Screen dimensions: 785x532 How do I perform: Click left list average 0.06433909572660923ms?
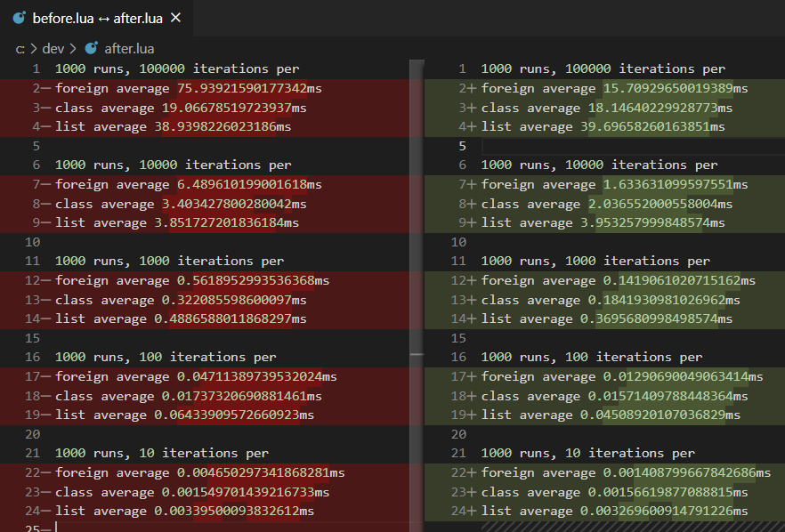coord(184,415)
